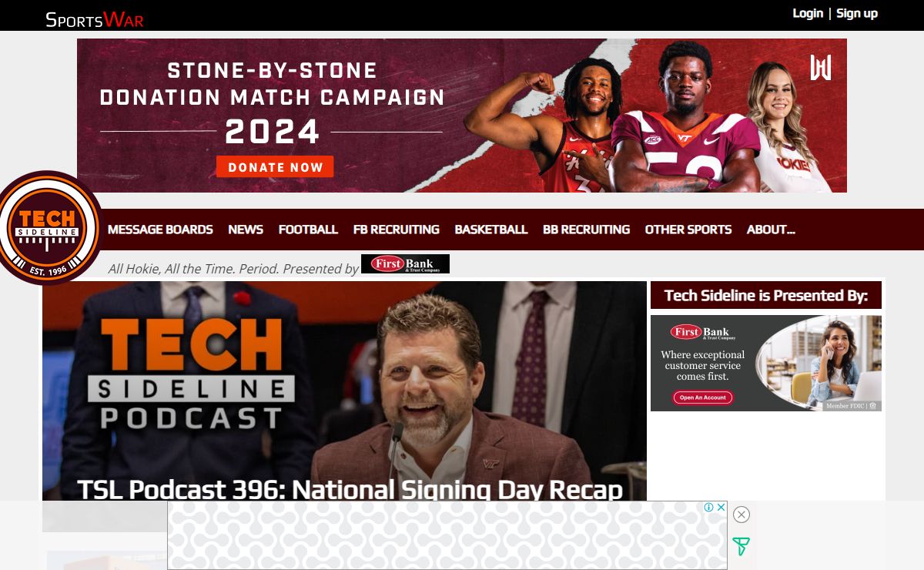Click the green Freestar icon

point(741,547)
